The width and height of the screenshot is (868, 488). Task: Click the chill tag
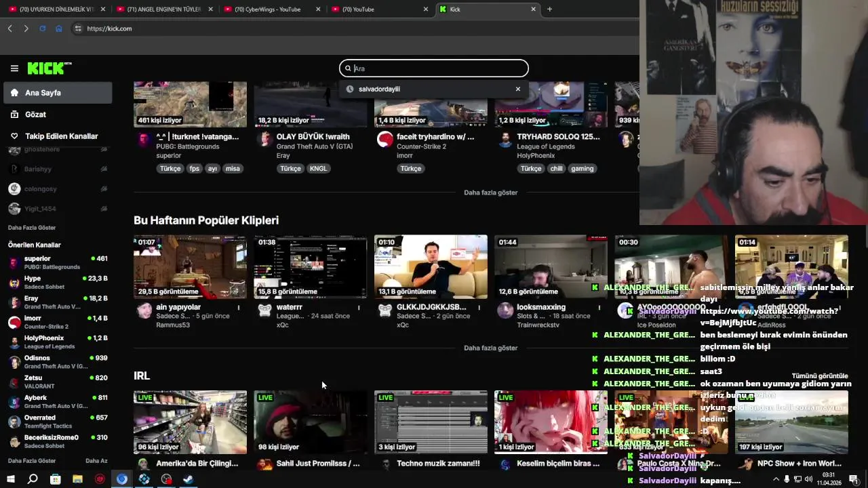pos(556,169)
